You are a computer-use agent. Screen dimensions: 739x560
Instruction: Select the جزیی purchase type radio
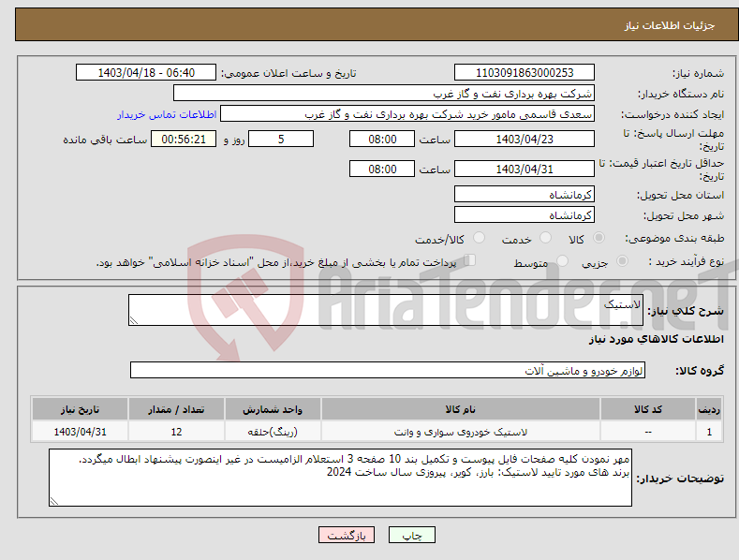pos(622,260)
